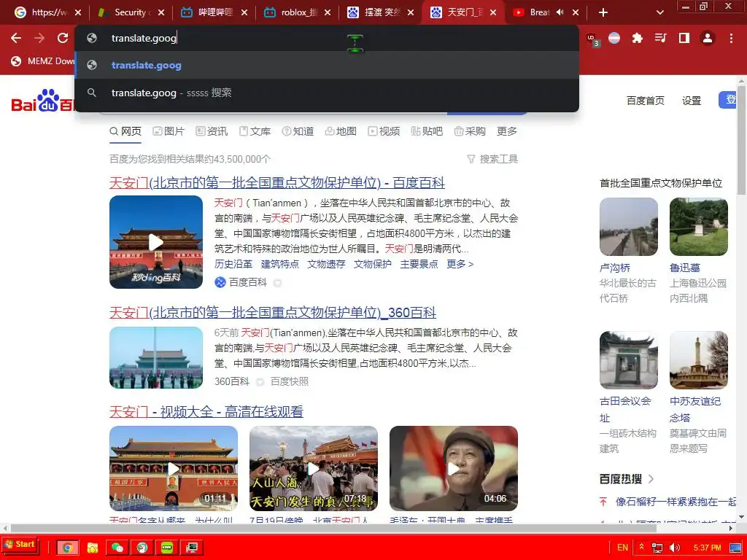Select the 知道 search category

(298, 131)
